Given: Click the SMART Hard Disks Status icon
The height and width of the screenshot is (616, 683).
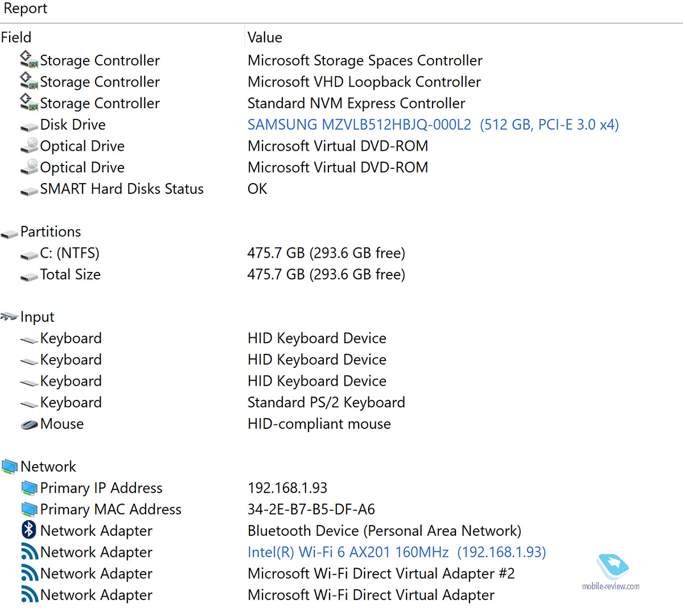Looking at the screenshot, I should (29, 191).
